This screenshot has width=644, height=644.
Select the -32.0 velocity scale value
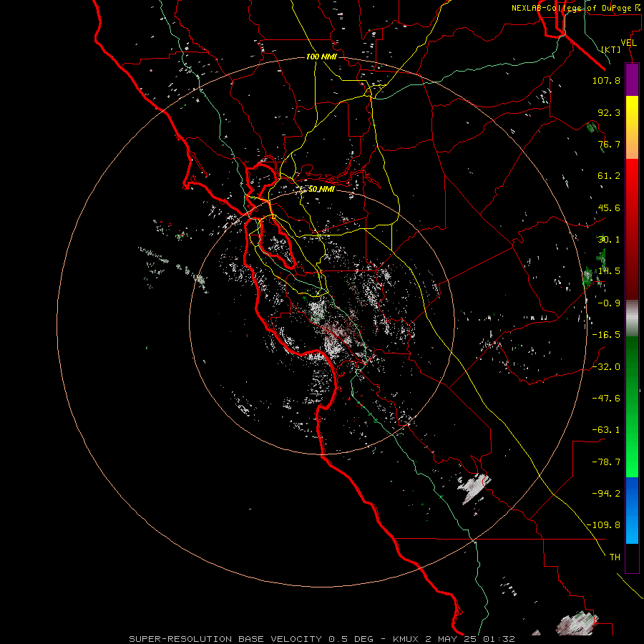[606, 366]
